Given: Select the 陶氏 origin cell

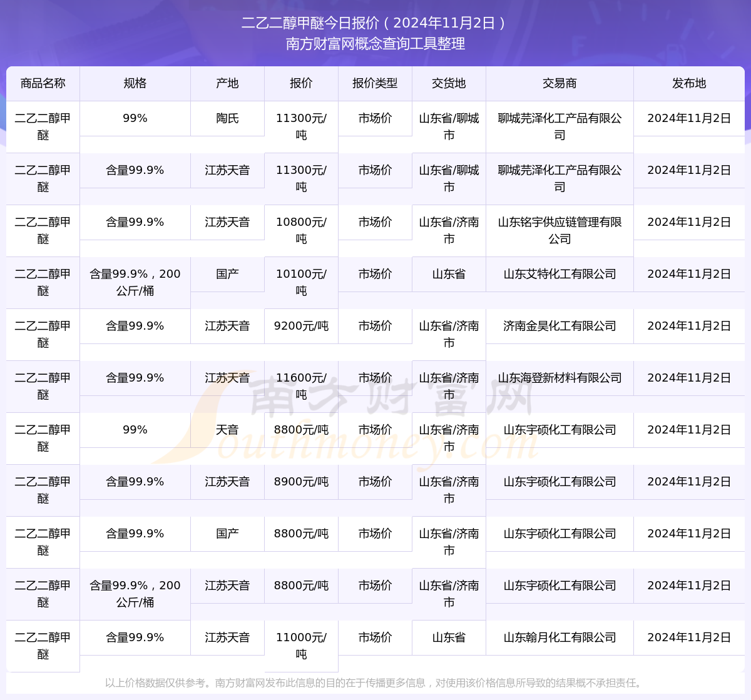Looking at the screenshot, I should point(227,118).
